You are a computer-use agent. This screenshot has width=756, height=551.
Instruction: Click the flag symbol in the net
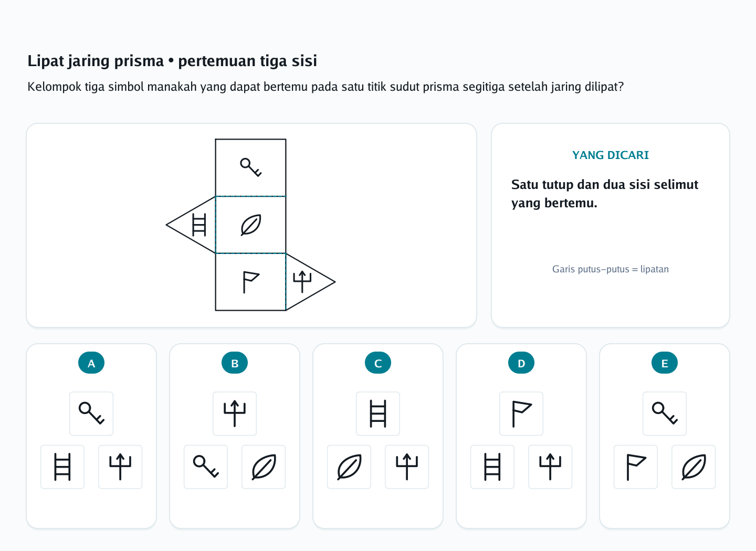pos(251,282)
